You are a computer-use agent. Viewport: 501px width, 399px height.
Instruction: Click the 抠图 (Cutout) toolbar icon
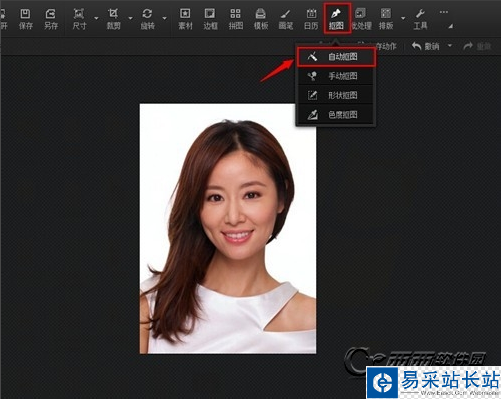(x=336, y=19)
